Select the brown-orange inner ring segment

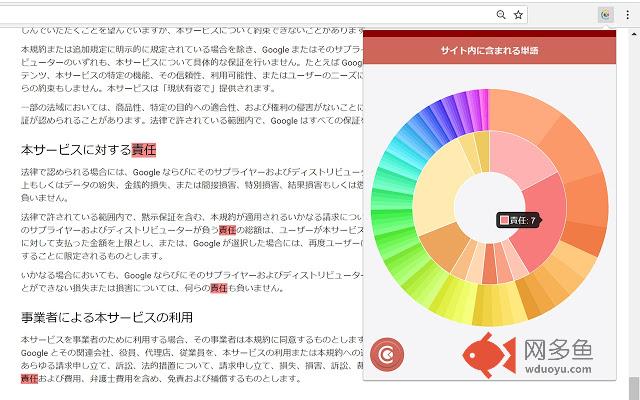coord(444,247)
